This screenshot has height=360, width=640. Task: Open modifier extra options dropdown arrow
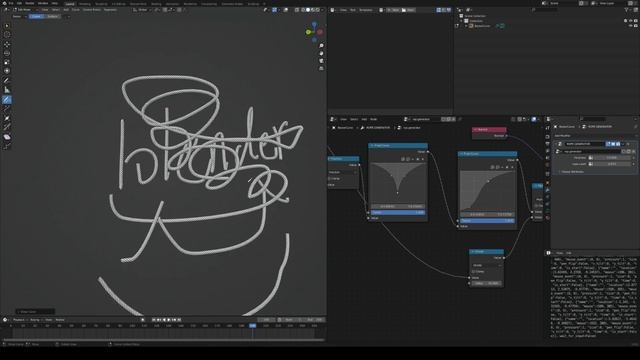(623, 144)
